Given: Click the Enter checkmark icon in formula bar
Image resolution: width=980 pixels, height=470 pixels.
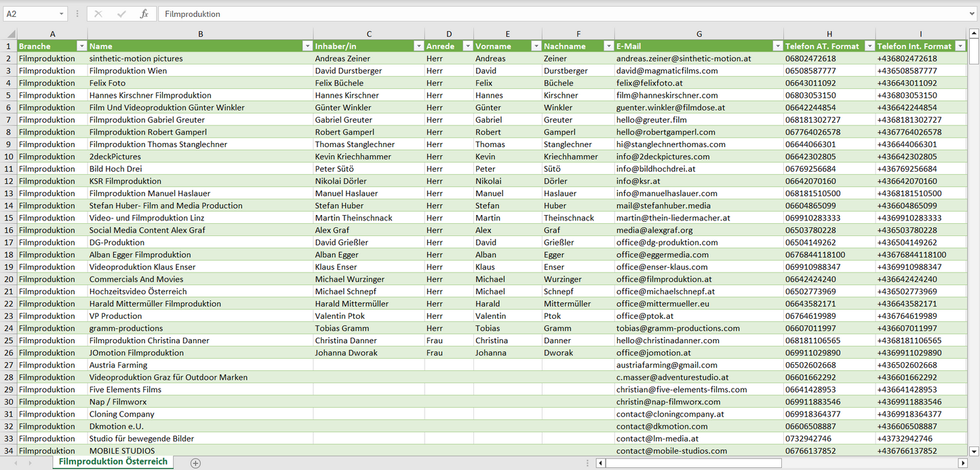Looking at the screenshot, I should [121, 14].
